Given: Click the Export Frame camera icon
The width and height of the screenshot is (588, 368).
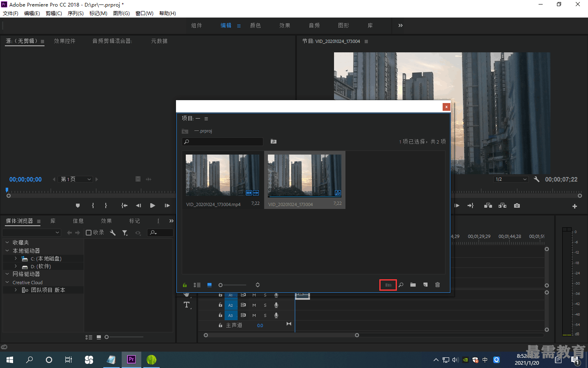Looking at the screenshot, I should tap(517, 206).
